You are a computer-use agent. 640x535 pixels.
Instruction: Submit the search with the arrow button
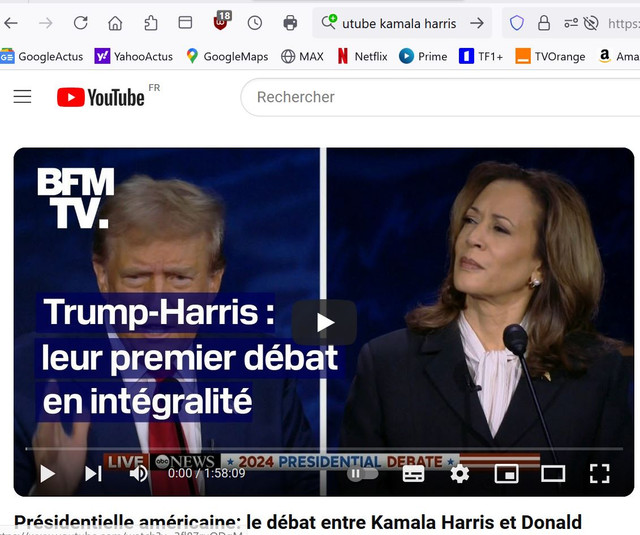(476, 23)
